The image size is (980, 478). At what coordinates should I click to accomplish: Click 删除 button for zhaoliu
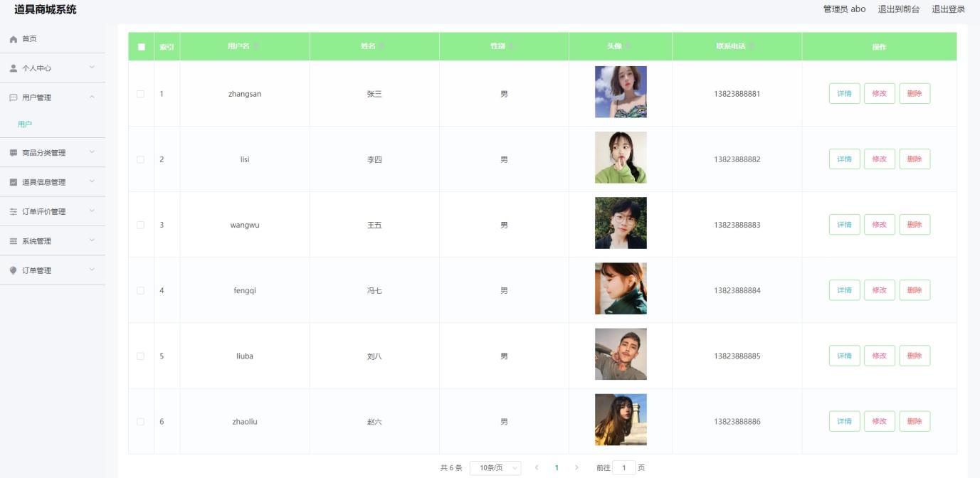pyautogui.click(x=915, y=421)
